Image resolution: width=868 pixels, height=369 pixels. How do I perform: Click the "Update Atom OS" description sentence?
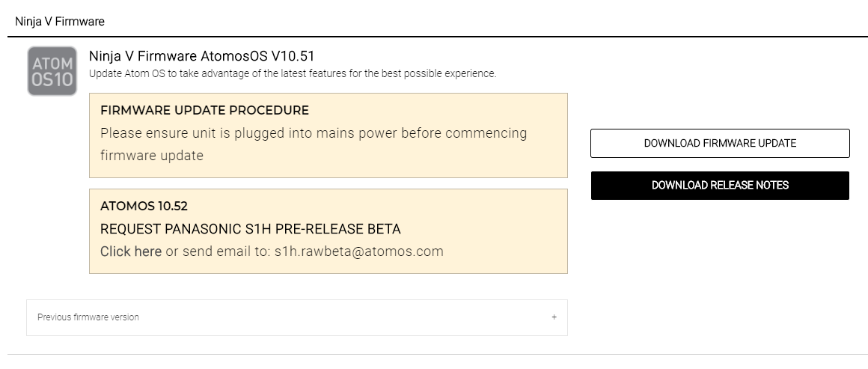[292, 73]
